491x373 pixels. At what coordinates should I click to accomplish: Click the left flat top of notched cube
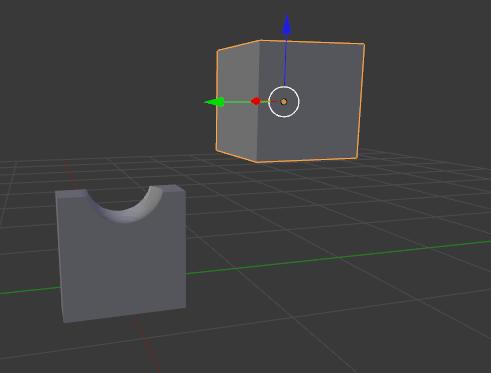pyautogui.click(x=71, y=194)
